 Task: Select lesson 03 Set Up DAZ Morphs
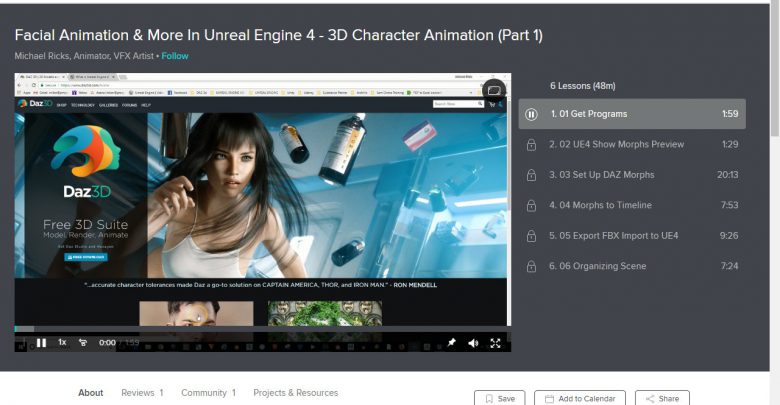[x=632, y=175]
